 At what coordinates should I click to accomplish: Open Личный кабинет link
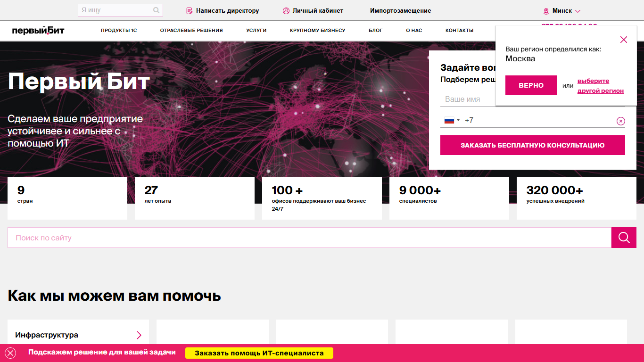click(318, 11)
